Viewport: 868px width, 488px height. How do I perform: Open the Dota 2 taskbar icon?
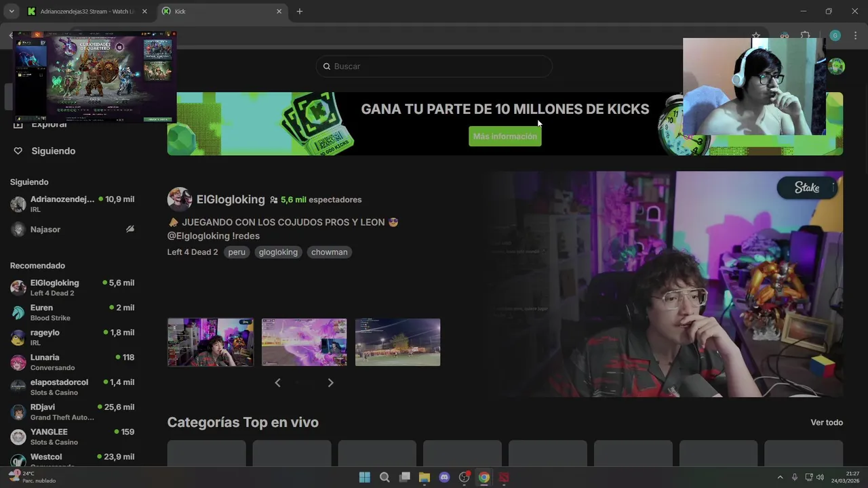[504, 477]
